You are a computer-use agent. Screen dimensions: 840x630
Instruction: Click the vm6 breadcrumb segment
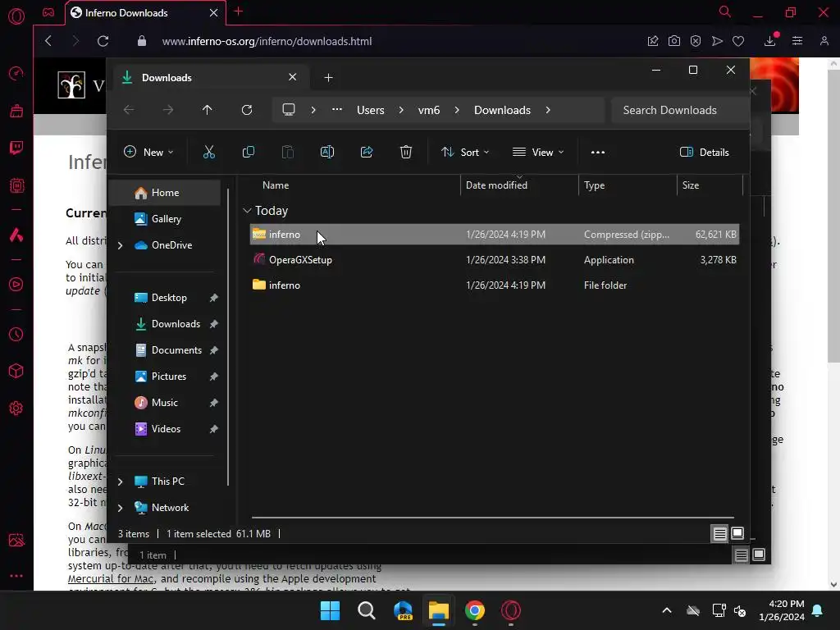(428, 110)
